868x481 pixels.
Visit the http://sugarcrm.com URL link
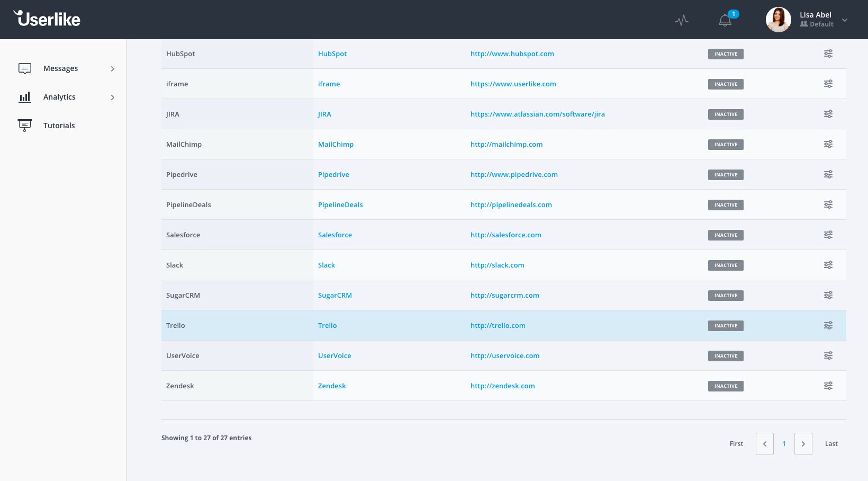[x=504, y=295]
